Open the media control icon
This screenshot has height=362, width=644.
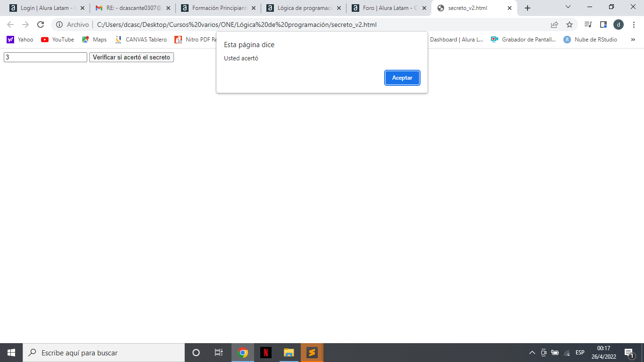click(x=588, y=25)
